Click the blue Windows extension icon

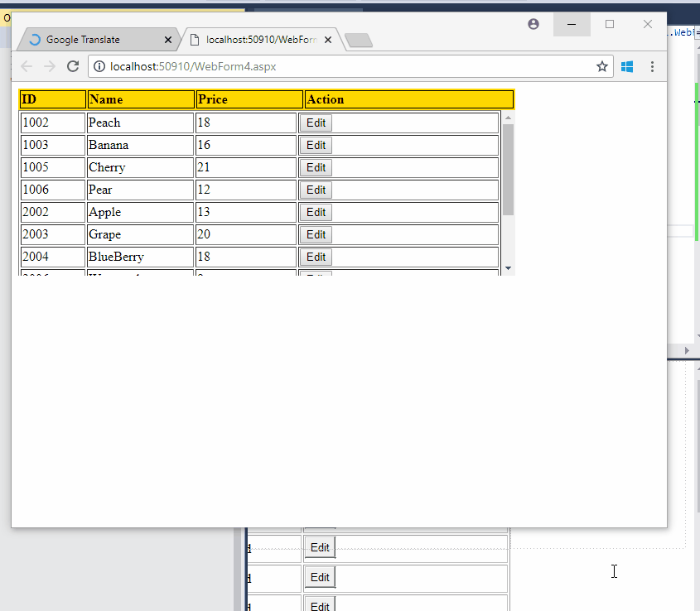627,66
